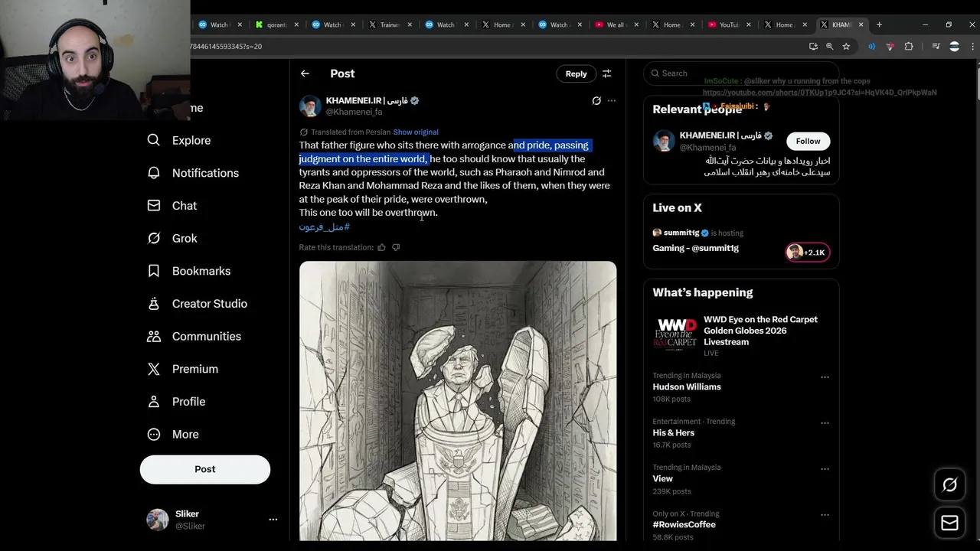
Task: Open browser media control icon
Action: pyautogui.click(x=936, y=47)
